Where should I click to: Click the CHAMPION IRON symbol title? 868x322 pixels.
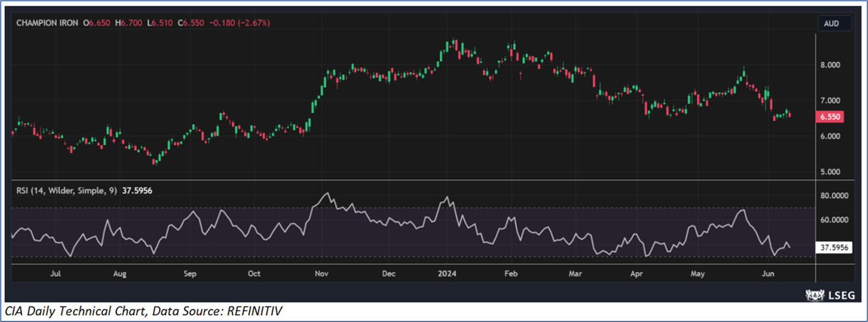point(47,23)
